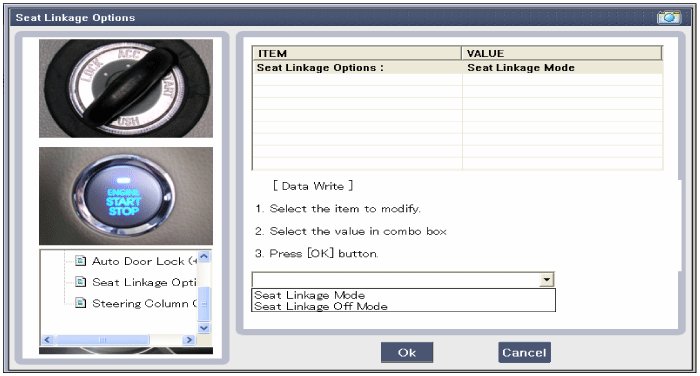Click the tree scroll up arrow

click(x=204, y=256)
